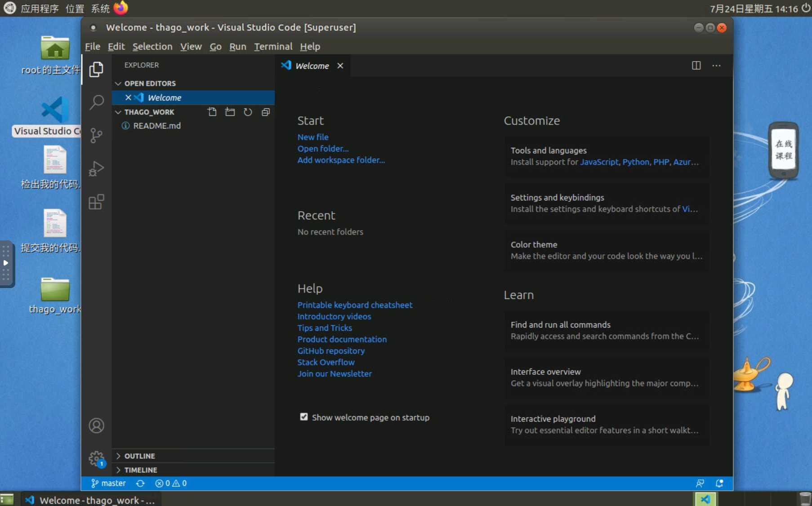The image size is (812, 506).
Task: Open the Selection menu
Action: [x=152, y=46]
